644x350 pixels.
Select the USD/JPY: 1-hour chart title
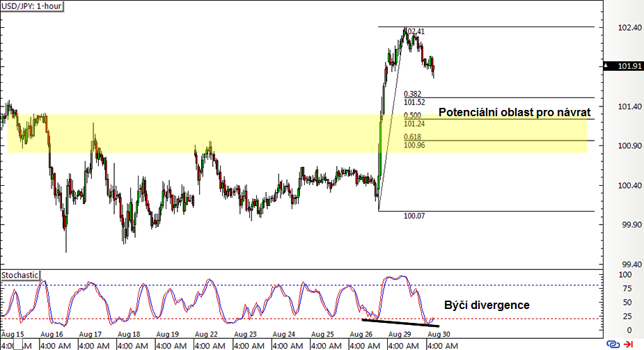tap(31, 6)
